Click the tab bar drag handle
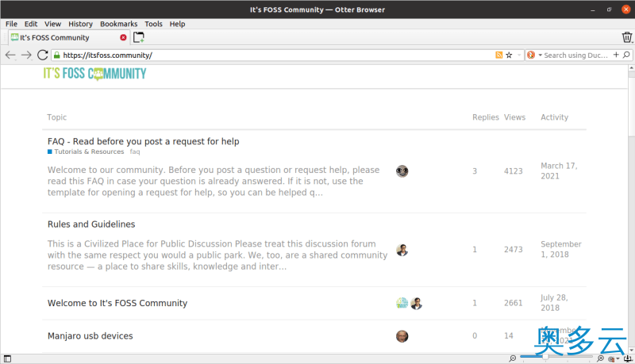Image resolution: width=635 pixels, height=364 pixels. 5,37
